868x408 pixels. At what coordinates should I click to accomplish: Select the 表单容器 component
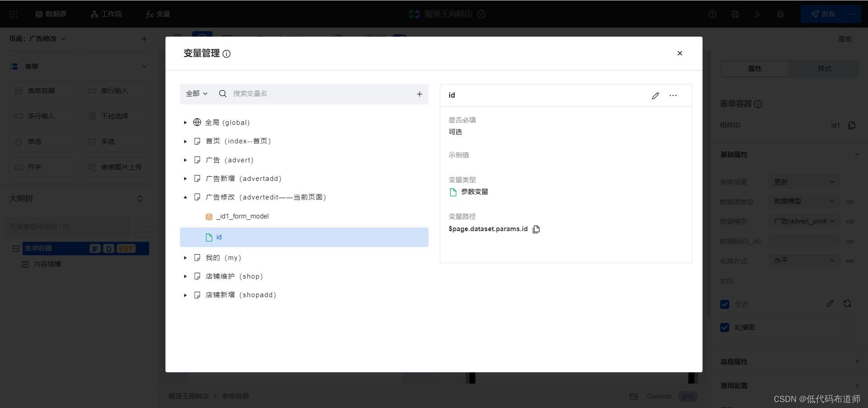[42, 91]
